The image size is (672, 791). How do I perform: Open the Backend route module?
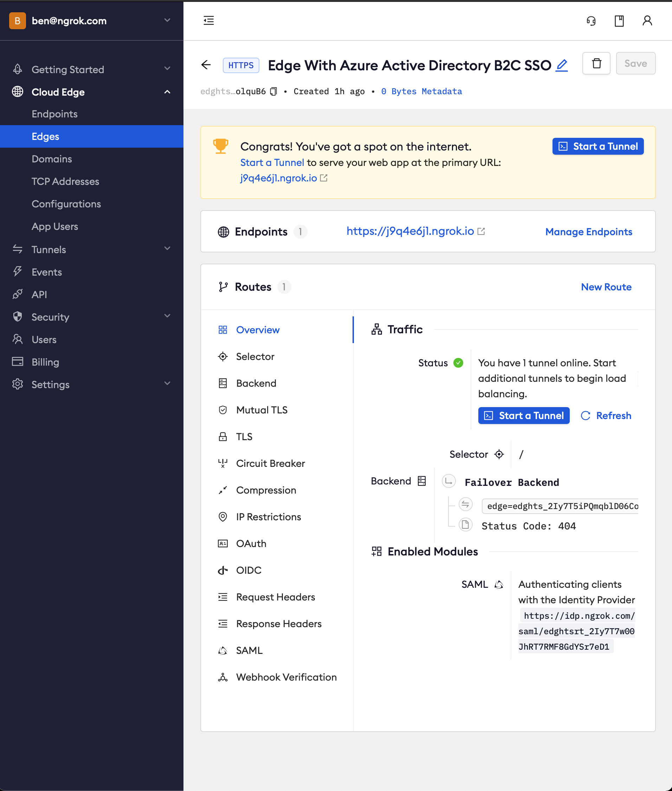pos(277,383)
